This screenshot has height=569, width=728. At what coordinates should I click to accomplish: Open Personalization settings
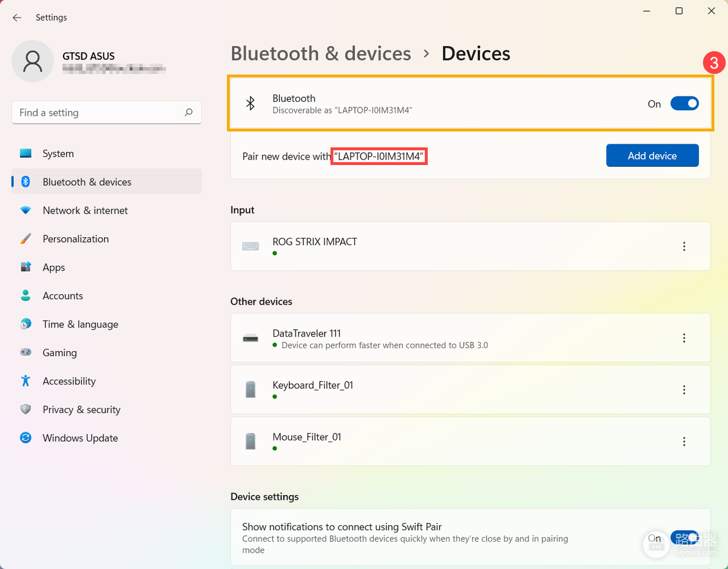107,239
